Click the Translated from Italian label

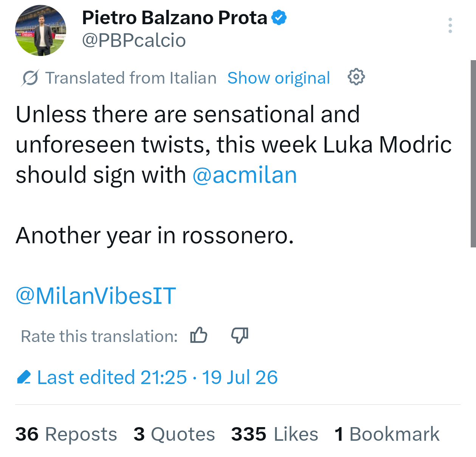coord(131,78)
